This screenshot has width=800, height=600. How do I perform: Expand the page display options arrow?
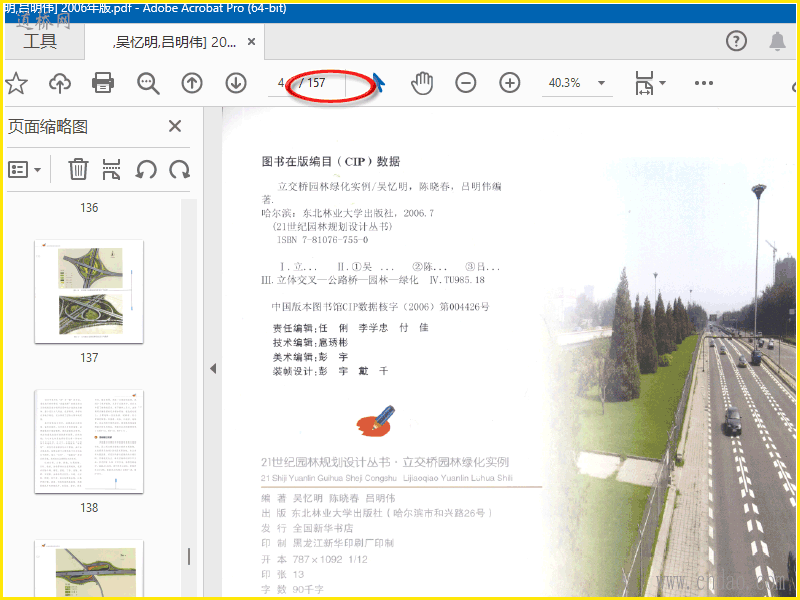pos(662,83)
